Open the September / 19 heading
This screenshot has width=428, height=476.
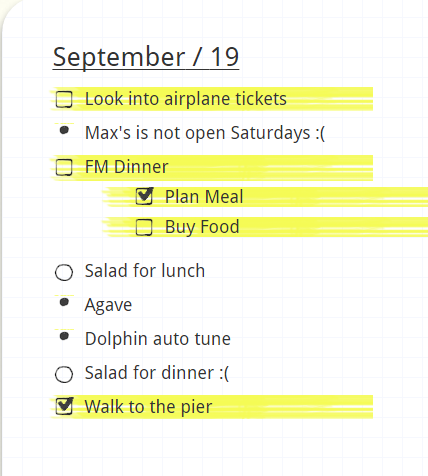coord(146,57)
